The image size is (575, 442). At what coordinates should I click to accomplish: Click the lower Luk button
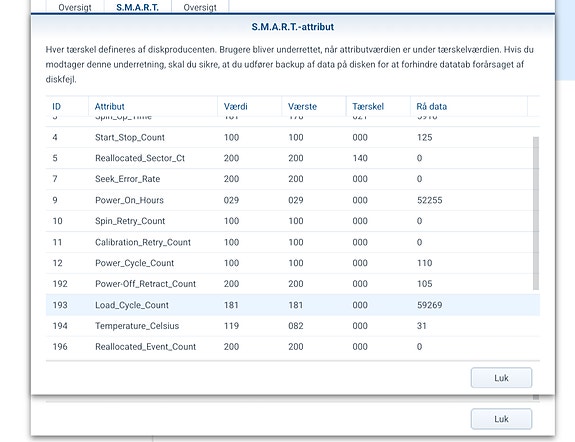click(501, 419)
